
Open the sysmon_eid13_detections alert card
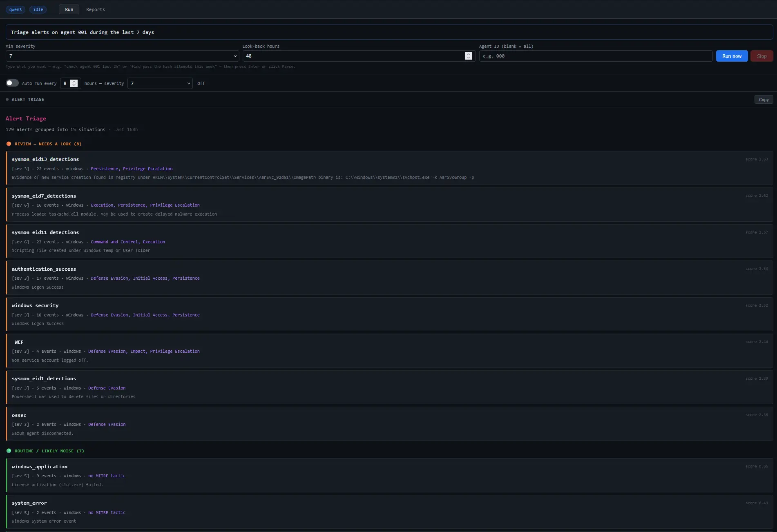[x=389, y=168]
